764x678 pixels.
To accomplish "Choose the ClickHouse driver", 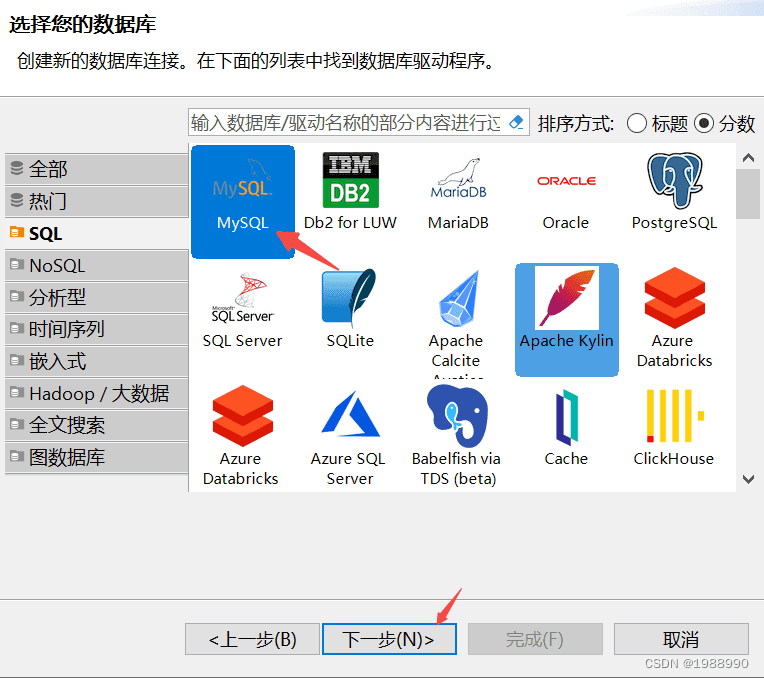I will point(674,428).
